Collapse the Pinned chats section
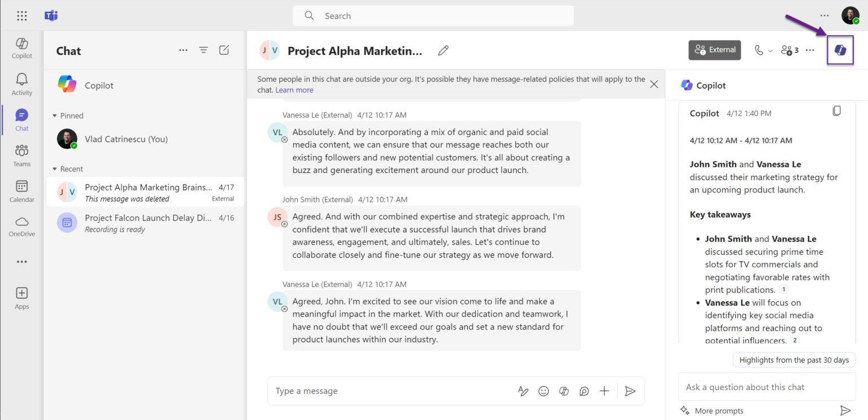868x420 pixels. pos(55,116)
